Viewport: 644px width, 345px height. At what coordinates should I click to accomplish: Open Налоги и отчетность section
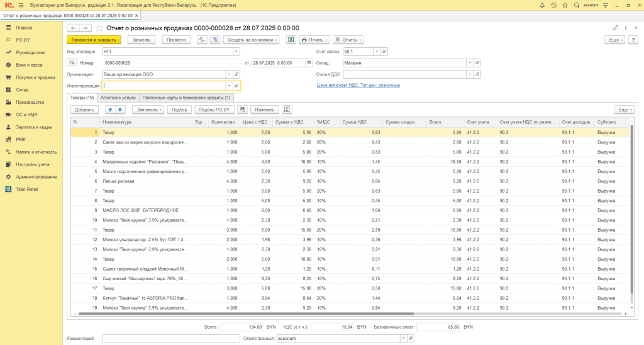tap(36, 152)
